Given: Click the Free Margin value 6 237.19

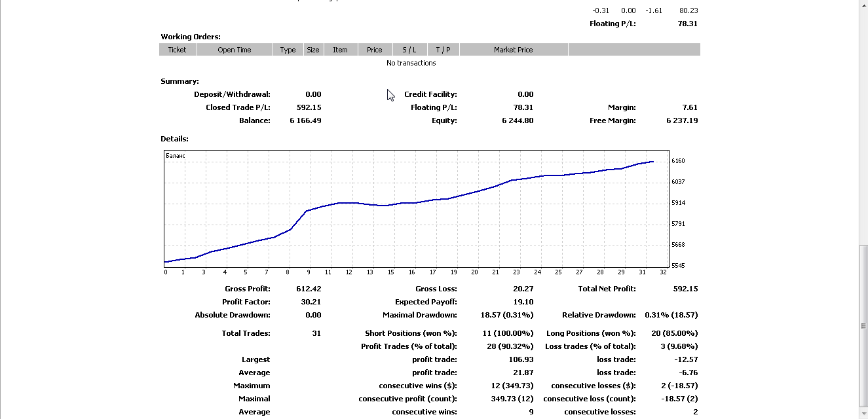Looking at the screenshot, I should (682, 120).
